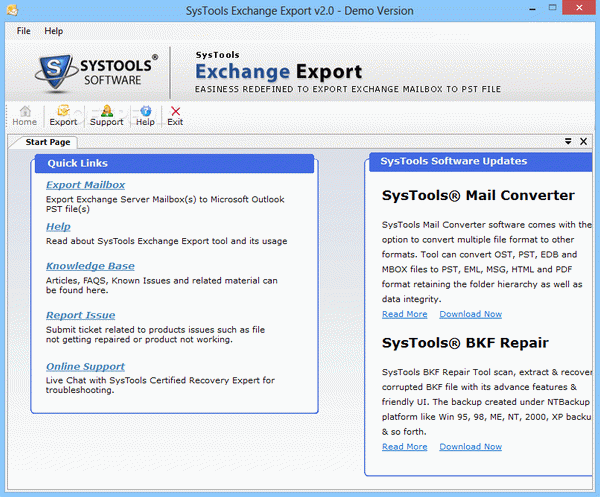Close the Start Page tab panel

pyautogui.click(x=584, y=141)
